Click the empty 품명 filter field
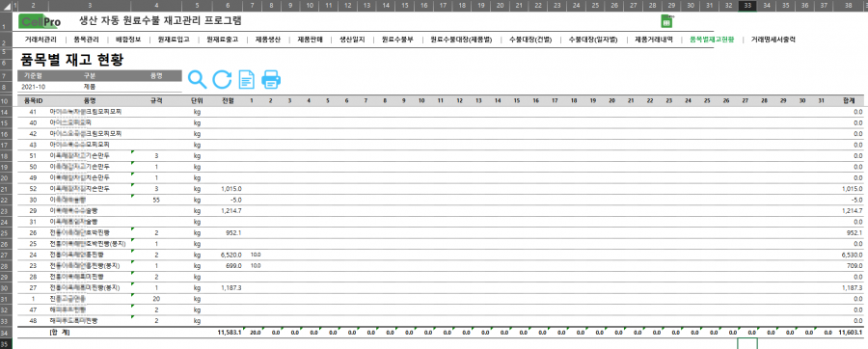Viewport: 868px width, 349px height. (x=157, y=87)
